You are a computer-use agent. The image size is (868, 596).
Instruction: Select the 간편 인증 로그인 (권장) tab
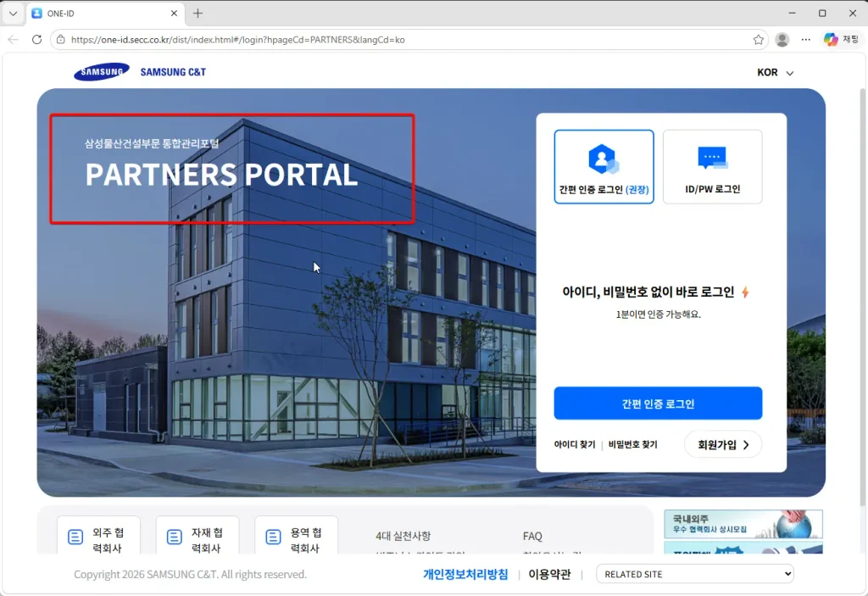pyautogui.click(x=604, y=167)
